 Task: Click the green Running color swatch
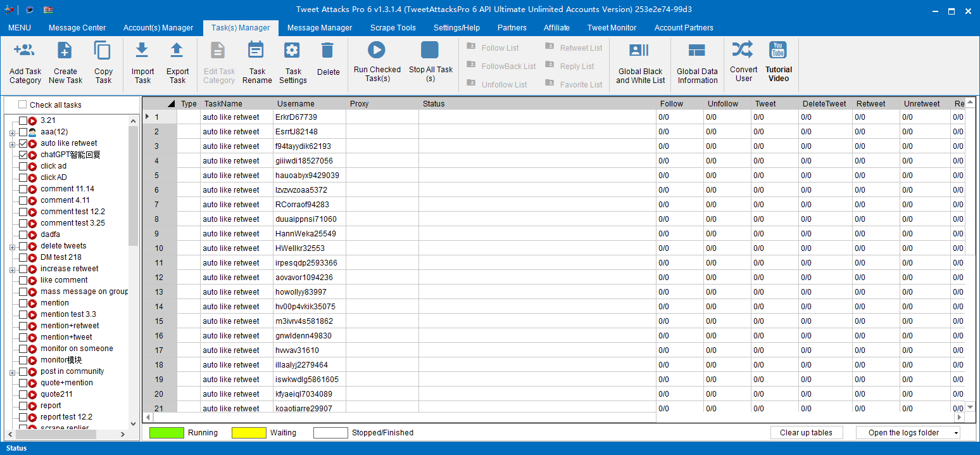(x=166, y=433)
